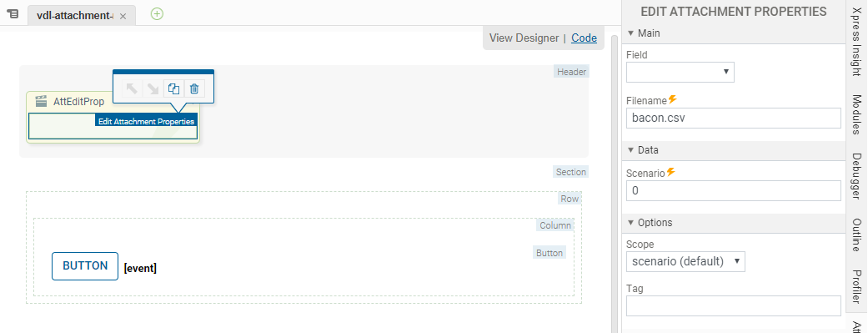Open the Xpress Insight side tab
Viewport: 868px width, 333px height.
[856, 45]
